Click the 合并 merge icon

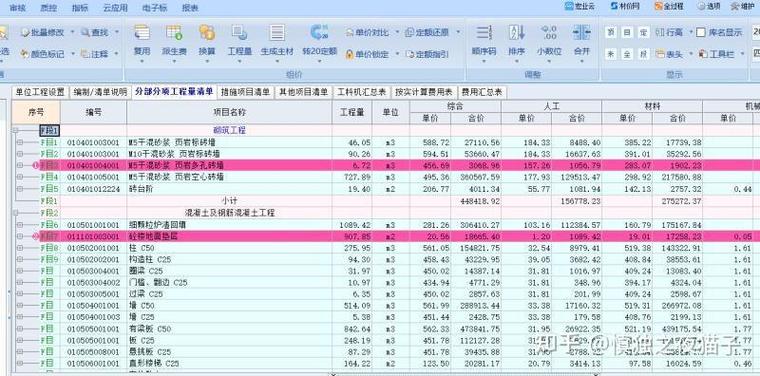tap(581, 32)
